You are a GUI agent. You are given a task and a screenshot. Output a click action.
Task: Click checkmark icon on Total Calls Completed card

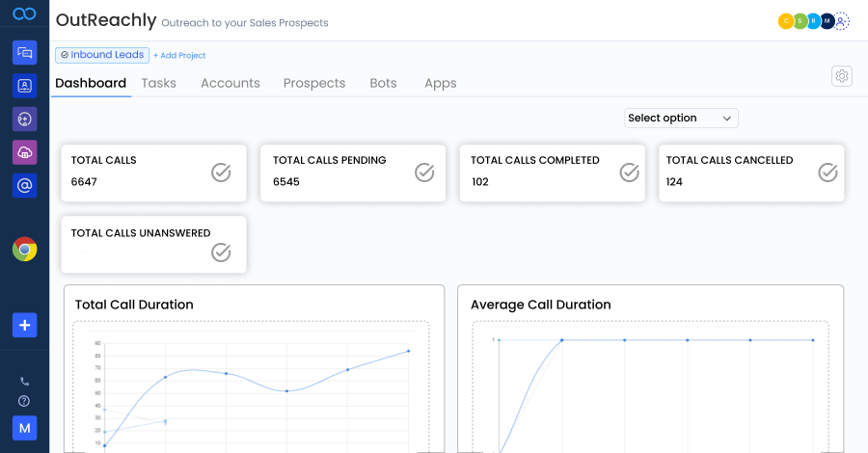coord(630,173)
